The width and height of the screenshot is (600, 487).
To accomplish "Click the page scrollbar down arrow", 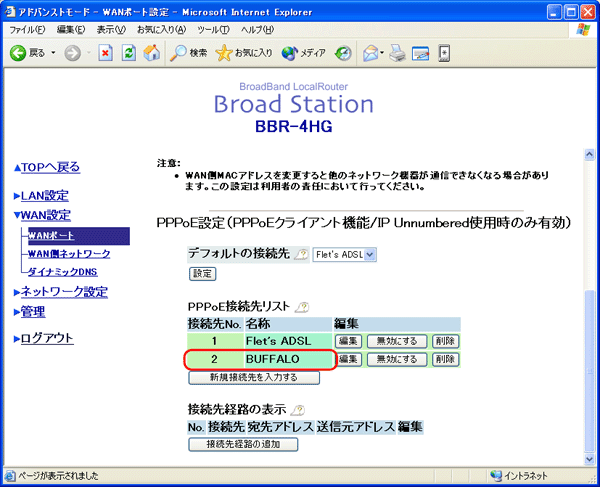I will pyautogui.click(x=590, y=459).
